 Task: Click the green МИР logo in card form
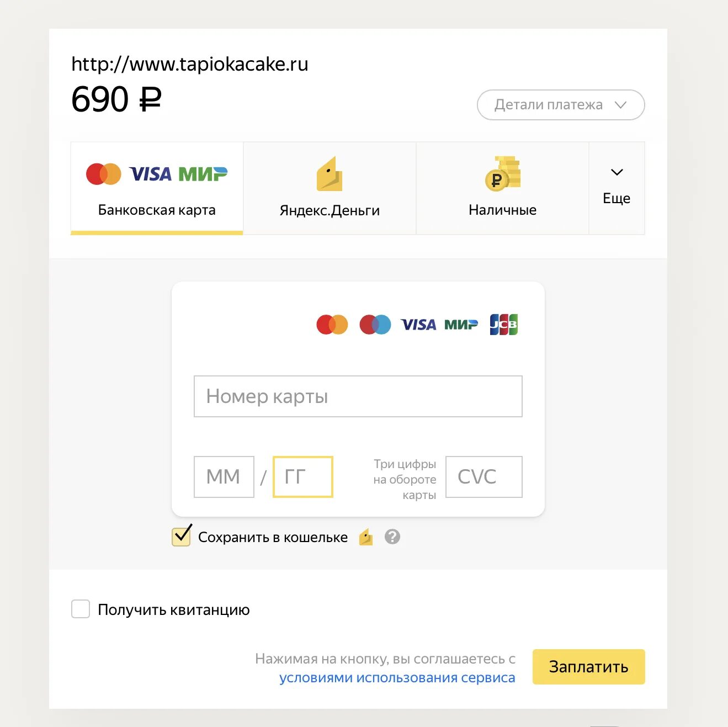click(x=461, y=325)
